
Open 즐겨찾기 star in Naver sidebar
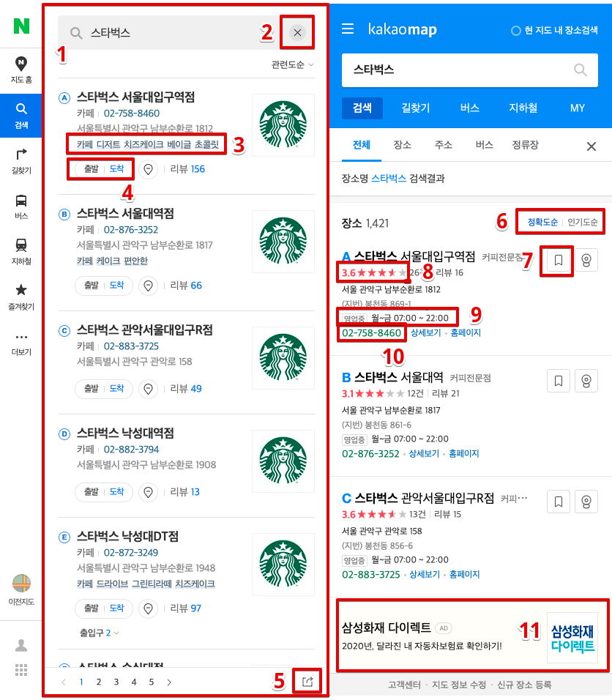pyautogui.click(x=21, y=297)
